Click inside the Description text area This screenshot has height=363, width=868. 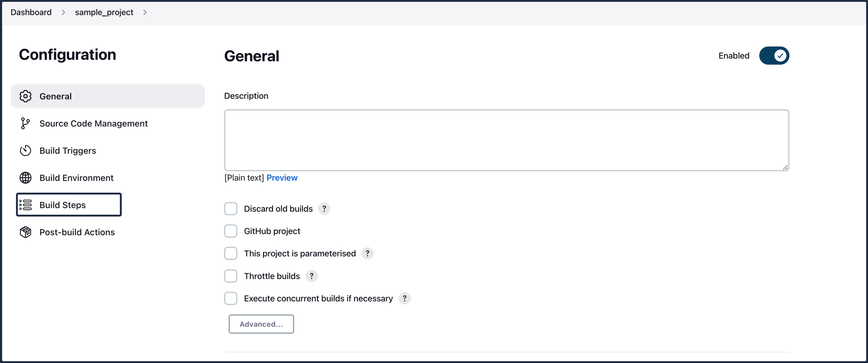506,140
